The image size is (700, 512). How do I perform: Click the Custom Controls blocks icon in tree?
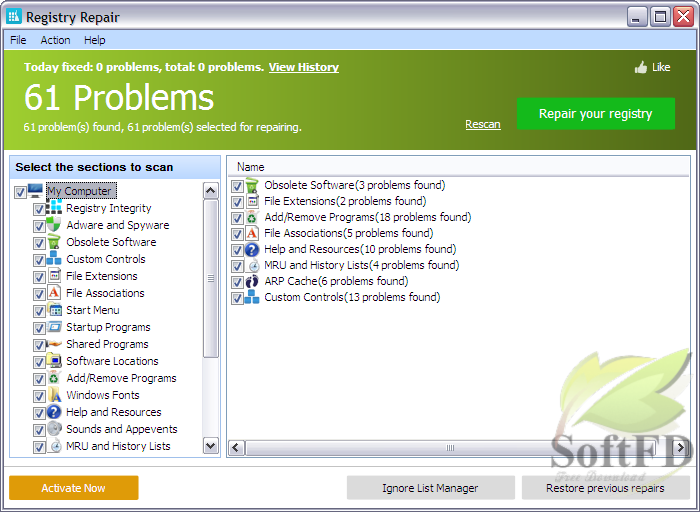pyautogui.click(x=54, y=258)
